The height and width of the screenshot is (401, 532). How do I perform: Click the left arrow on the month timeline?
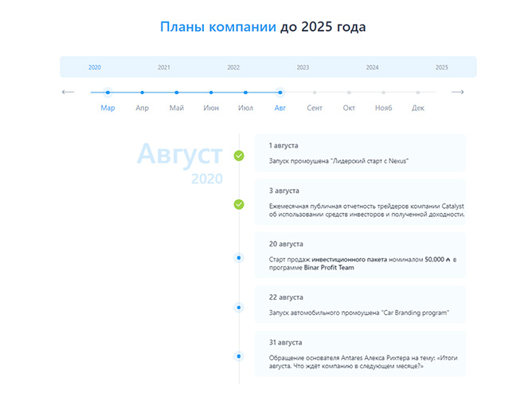(68, 92)
